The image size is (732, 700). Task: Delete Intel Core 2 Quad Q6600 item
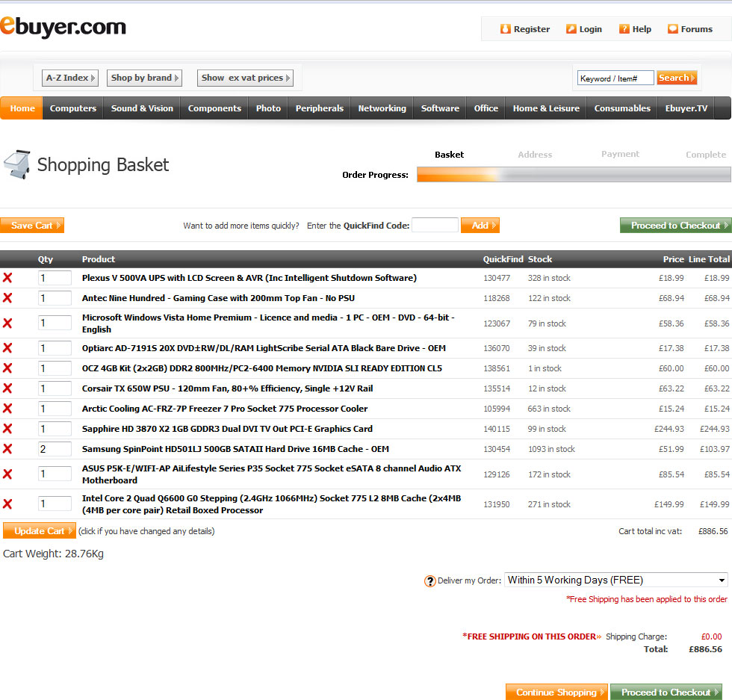click(x=7, y=504)
